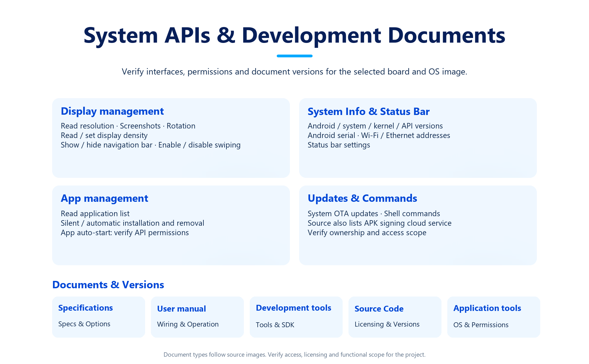Click 'Android / system / kernel / API versions'
The width and height of the screenshot is (589, 364).
tap(375, 126)
